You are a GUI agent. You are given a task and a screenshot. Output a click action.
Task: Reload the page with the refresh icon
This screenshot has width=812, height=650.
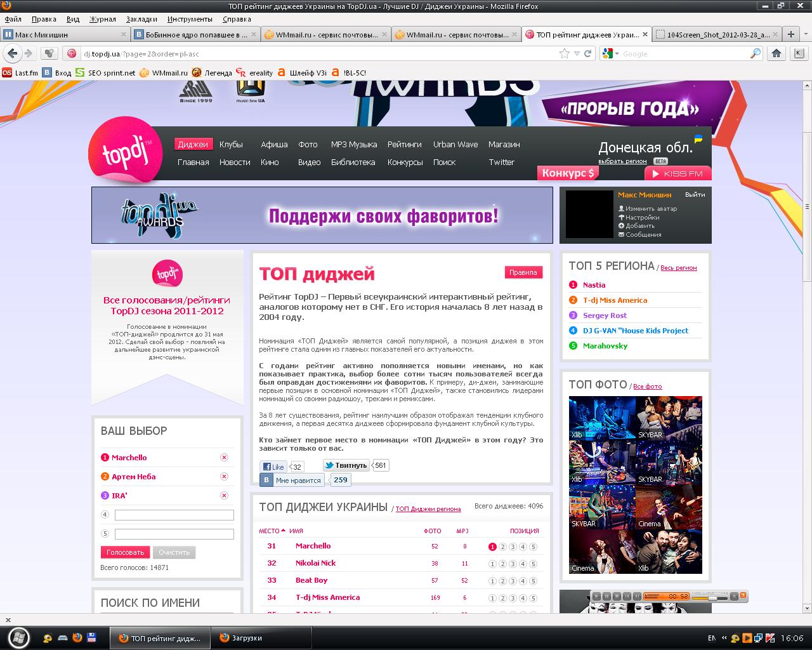(588, 54)
